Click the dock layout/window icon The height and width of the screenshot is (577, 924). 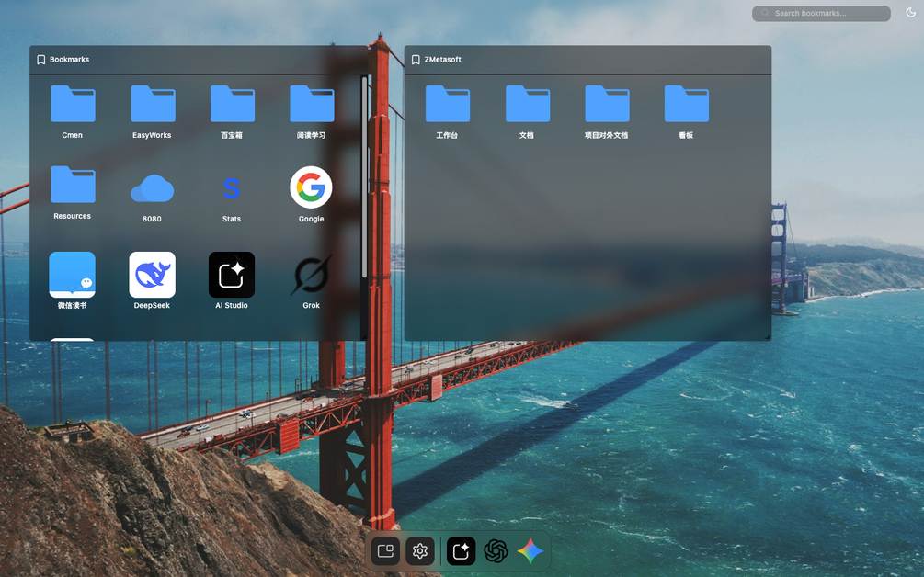(385, 551)
